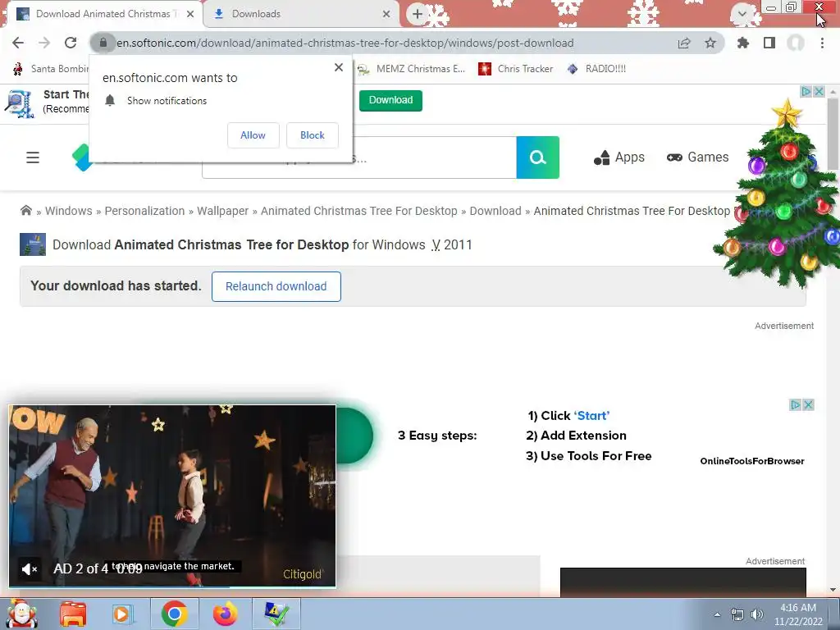Open the Softonic hamburger menu

coord(33,157)
